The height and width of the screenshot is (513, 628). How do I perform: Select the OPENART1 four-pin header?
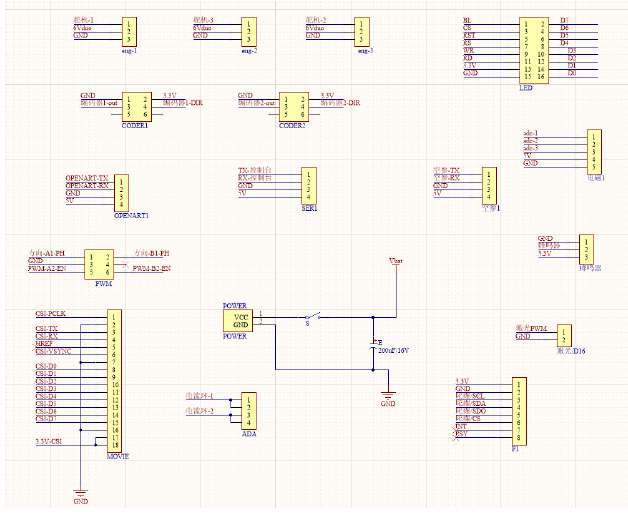pos(121,193)
